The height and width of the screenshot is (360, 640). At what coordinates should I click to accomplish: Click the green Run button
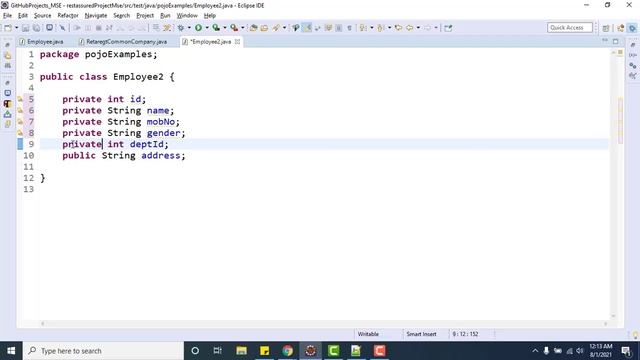tap(198, 28)
